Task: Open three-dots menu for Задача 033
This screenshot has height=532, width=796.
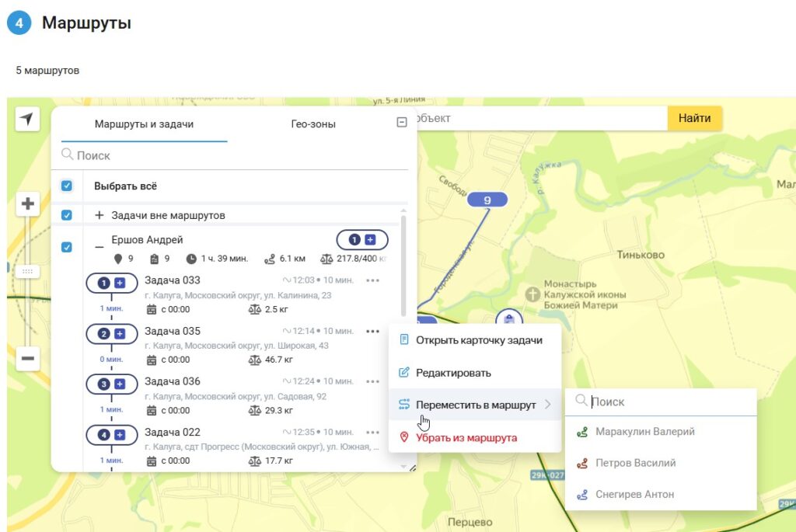Action: coord(373,280)
